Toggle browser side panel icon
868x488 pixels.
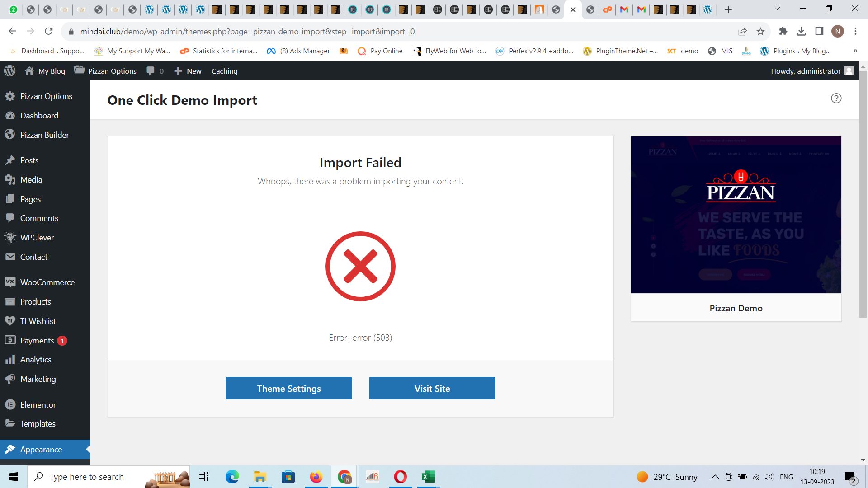[819, 31]
